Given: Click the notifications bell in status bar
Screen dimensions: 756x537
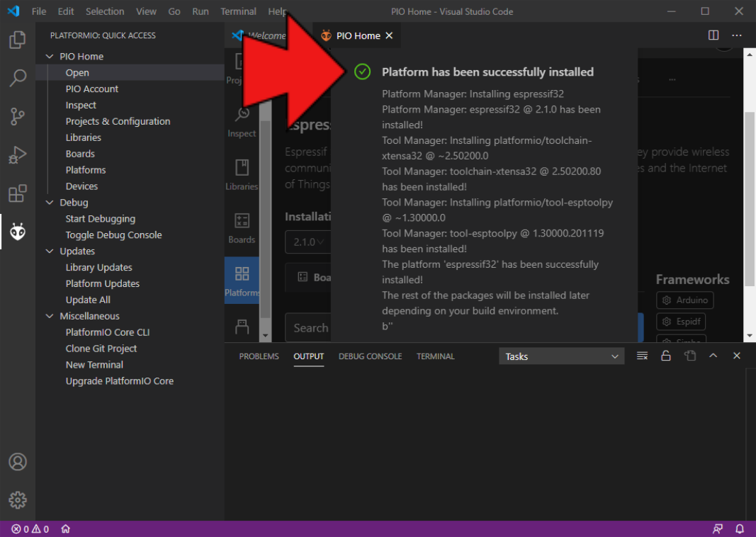Looking at the screenshot, I should coord(740,529).
